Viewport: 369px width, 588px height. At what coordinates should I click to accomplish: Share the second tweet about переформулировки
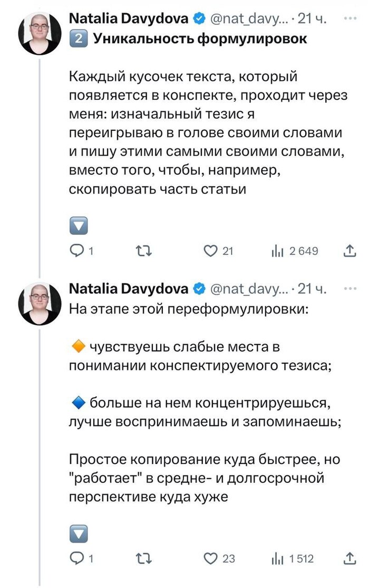[349, 559]
